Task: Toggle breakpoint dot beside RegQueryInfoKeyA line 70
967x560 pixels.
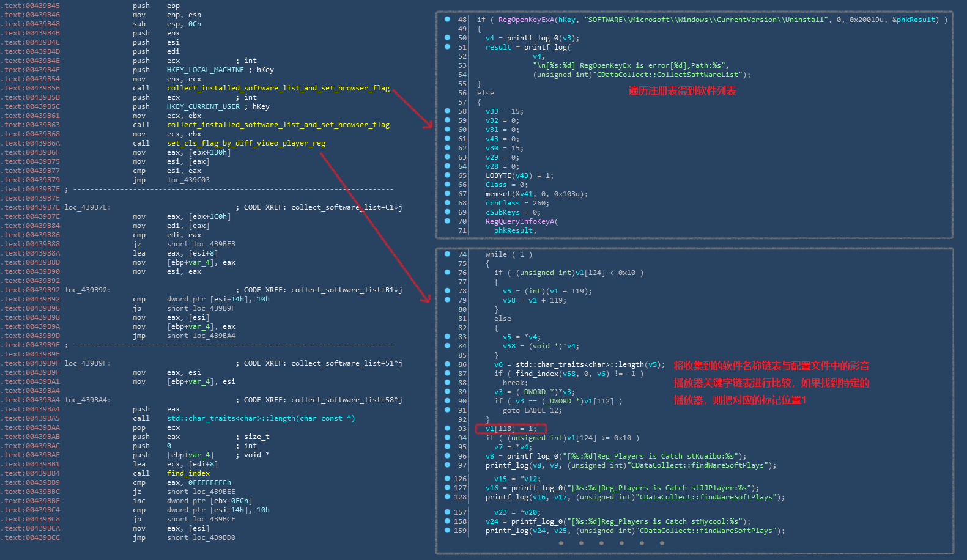Action: coord(447,221)
